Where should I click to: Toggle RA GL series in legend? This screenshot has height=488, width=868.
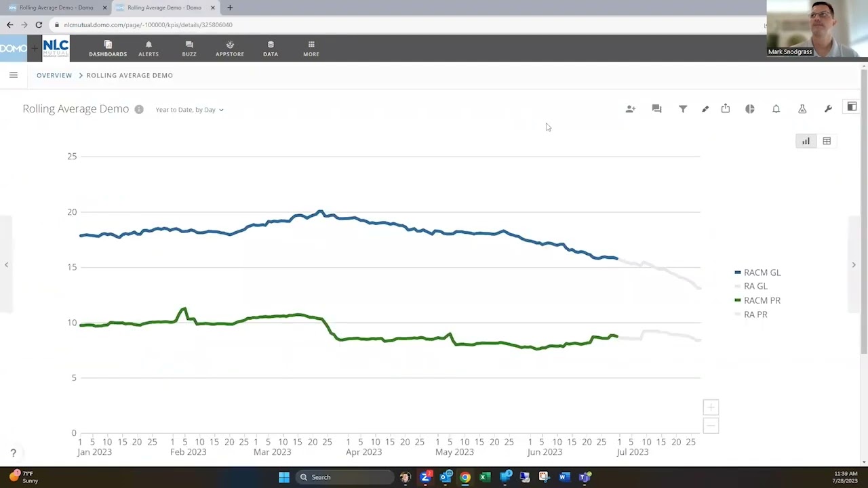click(x=751, y=287)
